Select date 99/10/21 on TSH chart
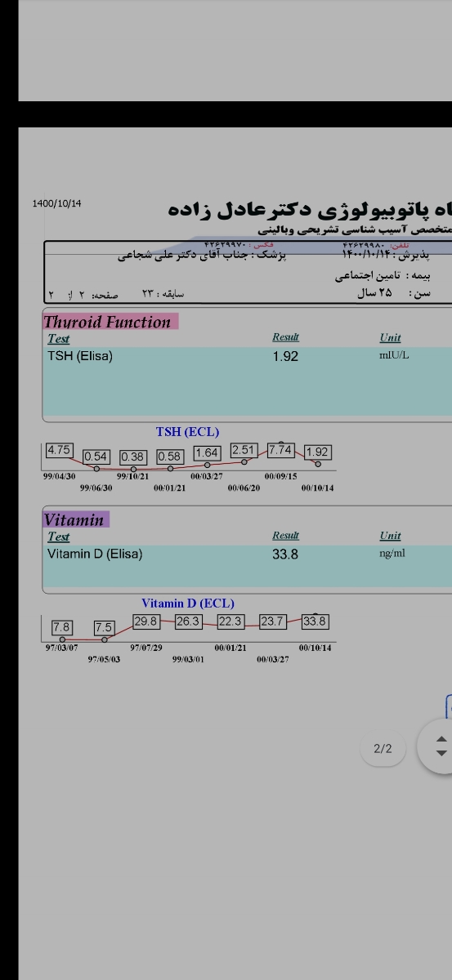452x980 pixels. (132, 476)
